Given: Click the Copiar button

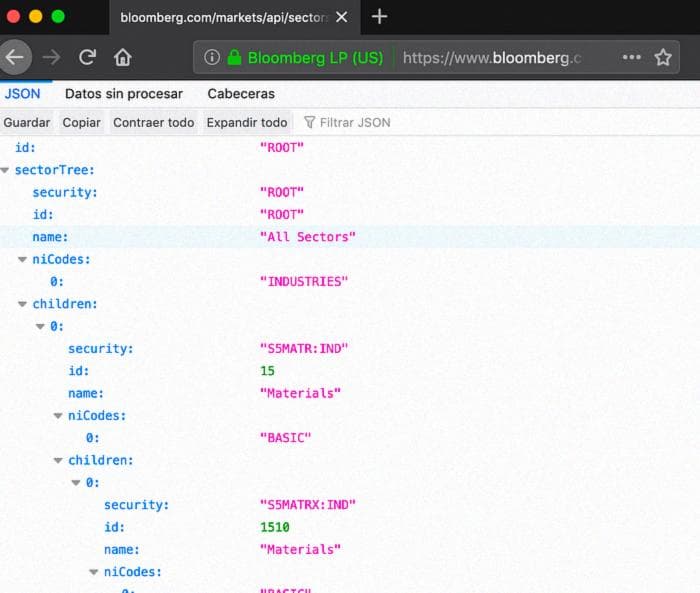Looking at the screenshot, I should click(81, 122).
